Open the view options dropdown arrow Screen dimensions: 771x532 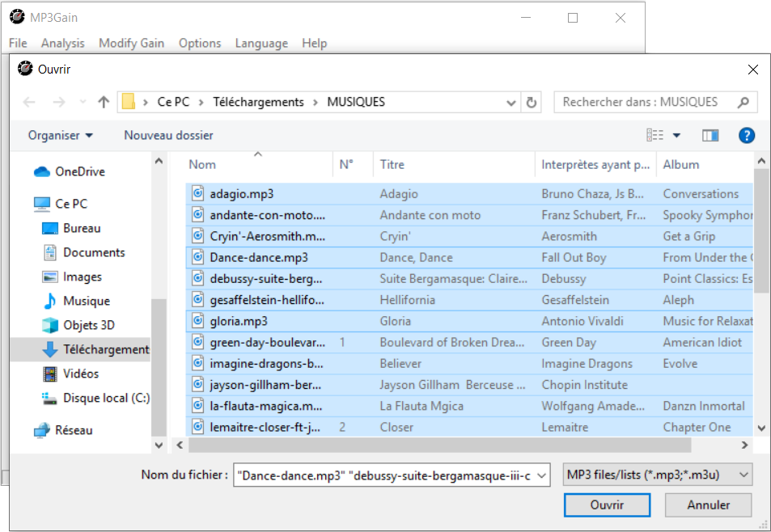(x=676, y=135)
